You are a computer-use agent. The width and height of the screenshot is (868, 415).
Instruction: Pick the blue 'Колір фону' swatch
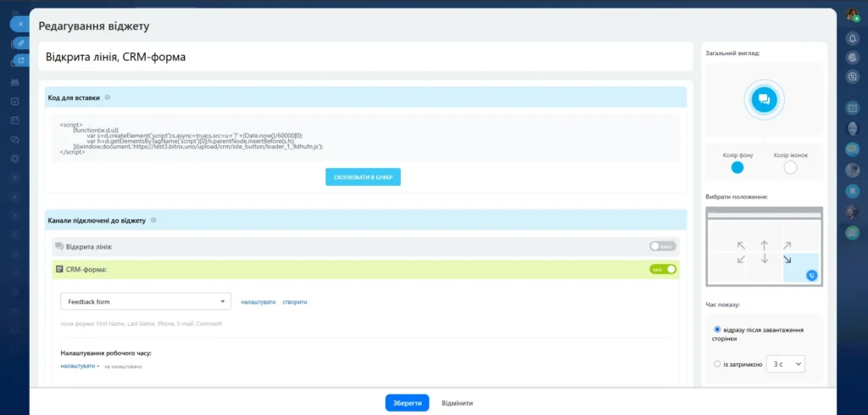click(737, 167)
